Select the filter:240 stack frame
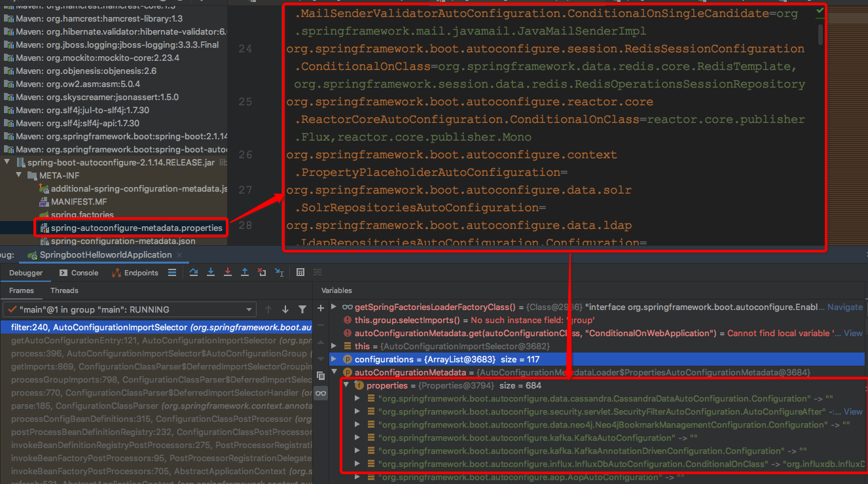Image resolution: width=868 pixels, height=484 pixels. point(156,326)
